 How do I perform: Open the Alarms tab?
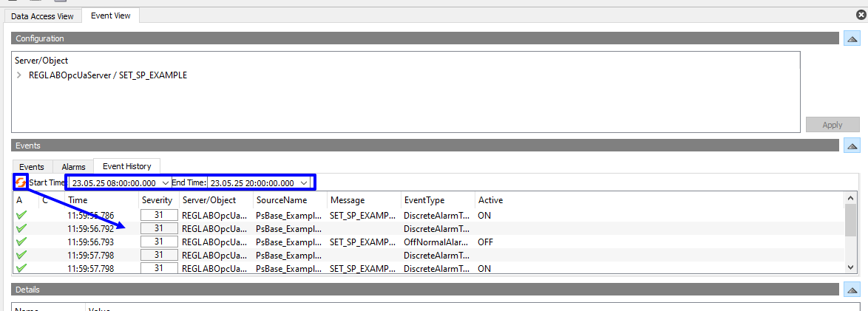73,167
